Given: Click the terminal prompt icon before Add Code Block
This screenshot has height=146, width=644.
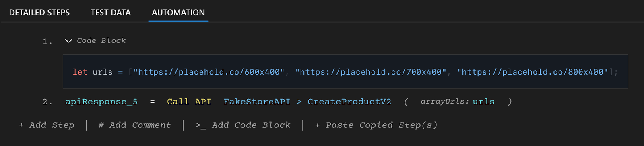Looking at the screenshot, I should pyautogui.click(x=201, y=126).
